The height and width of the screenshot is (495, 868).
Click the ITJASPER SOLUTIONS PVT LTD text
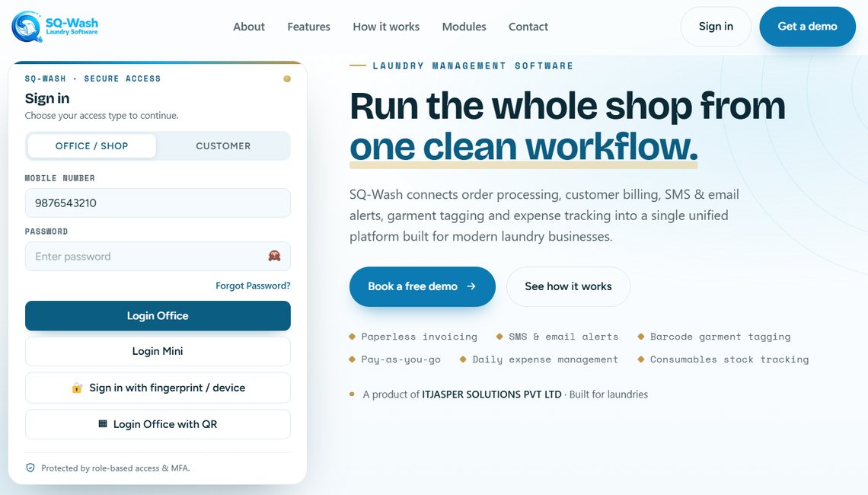[492, 394]
